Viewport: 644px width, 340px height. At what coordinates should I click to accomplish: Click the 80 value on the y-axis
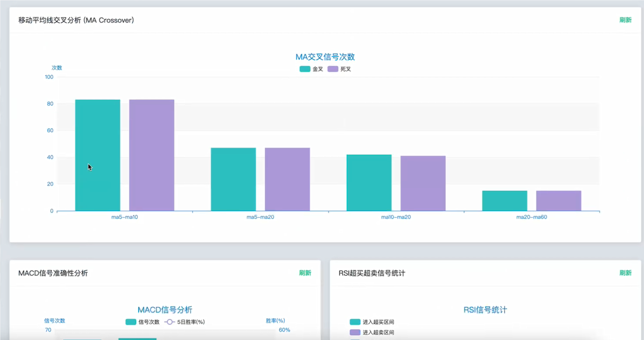(x=50, y=104)
